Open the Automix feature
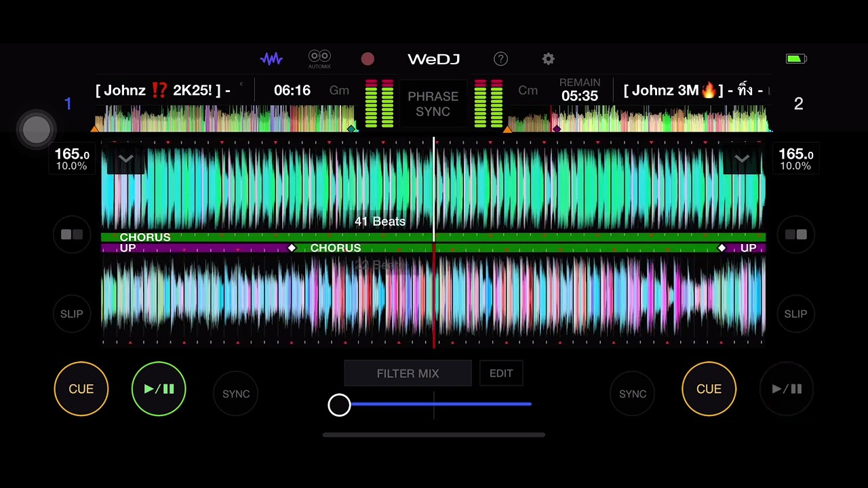868x488 pixels. 319,59
